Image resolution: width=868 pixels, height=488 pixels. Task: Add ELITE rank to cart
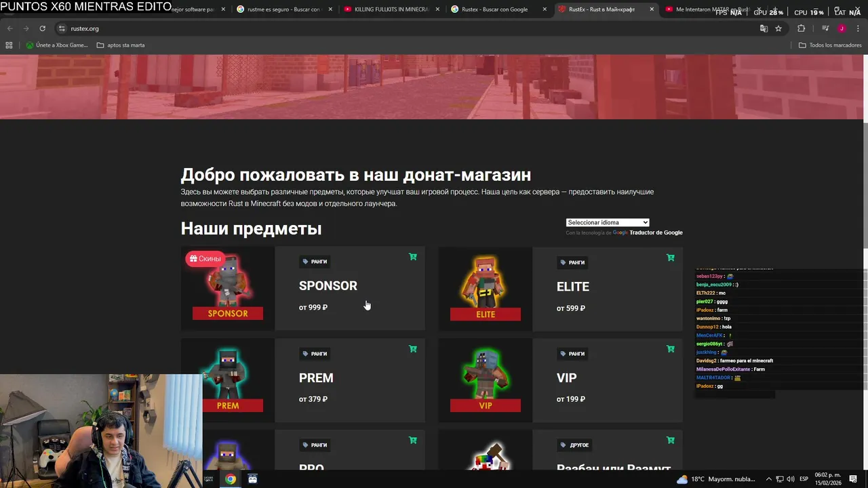point(671,258)
